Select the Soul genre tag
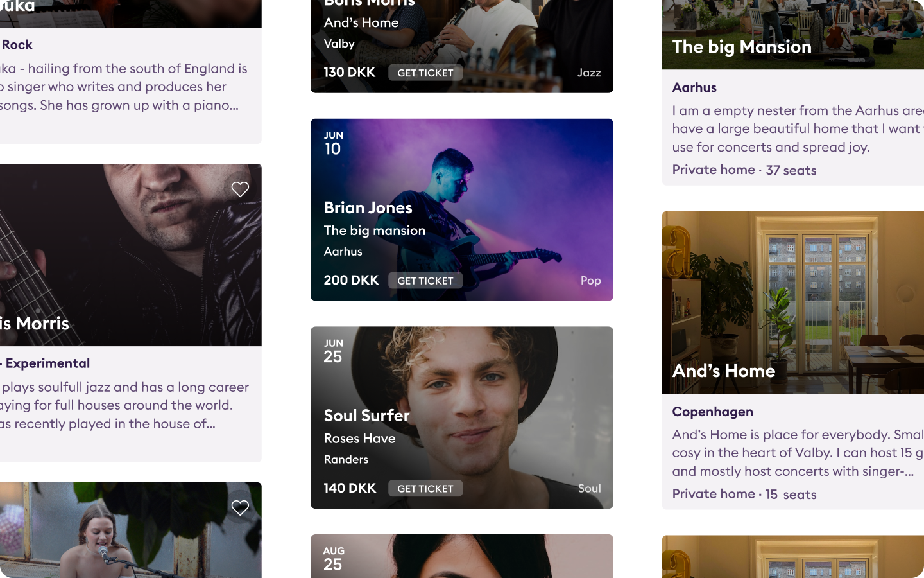 (589, 488)
